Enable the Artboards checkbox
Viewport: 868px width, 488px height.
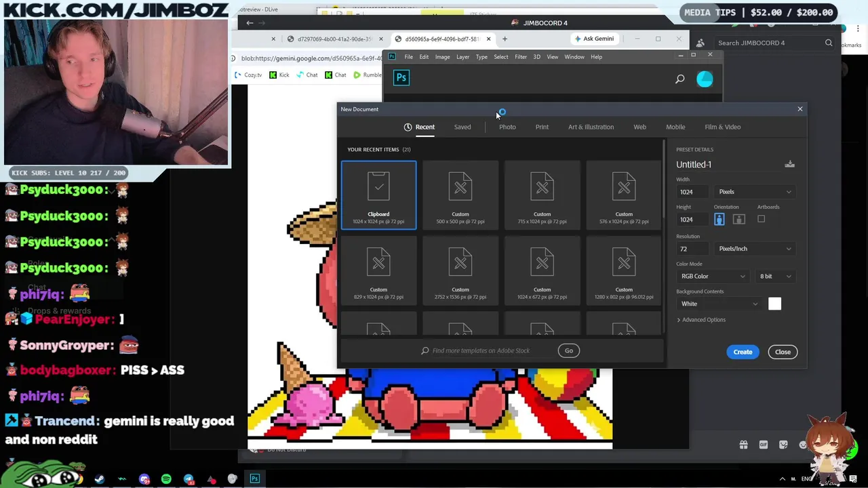(x=761, y=219)
